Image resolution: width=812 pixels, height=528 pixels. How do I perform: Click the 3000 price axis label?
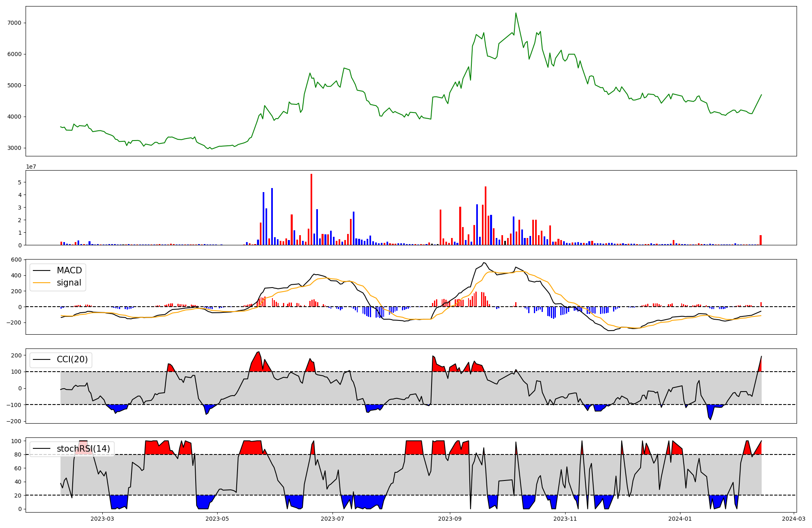pyautogui.click(x=14, y=148)
